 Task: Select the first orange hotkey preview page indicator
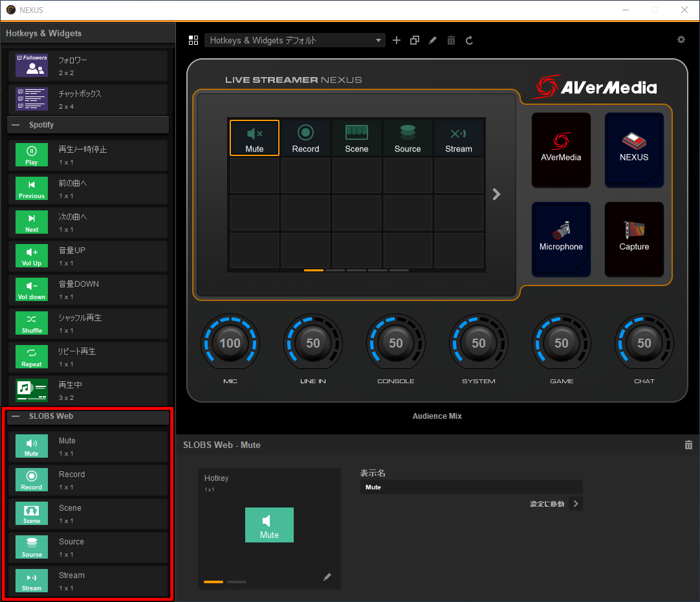213,582
